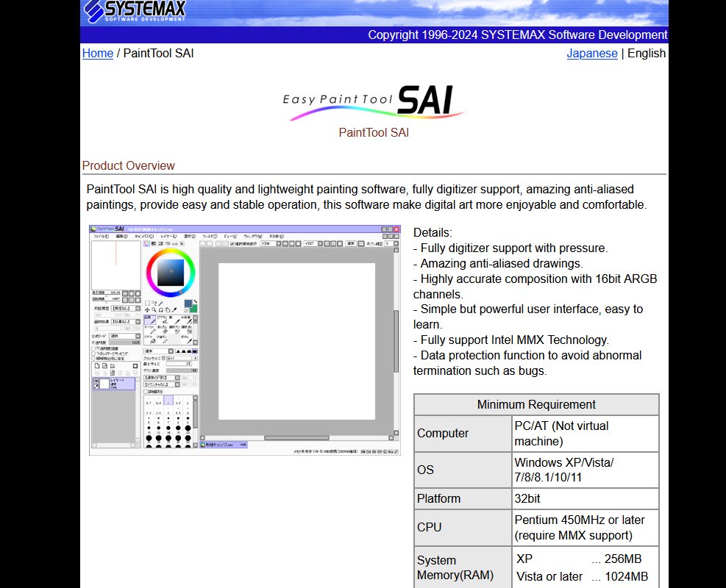This screenshot has width=726, height=588.
Task: Click the canvas horizontal scrollbar in SAI screenshot
Action: 296,437
